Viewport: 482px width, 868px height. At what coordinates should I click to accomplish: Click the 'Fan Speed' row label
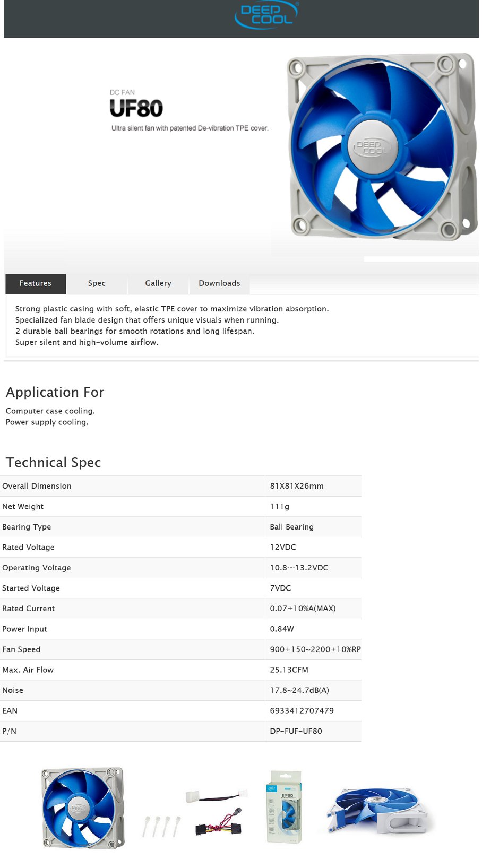[x=21, y=649]
